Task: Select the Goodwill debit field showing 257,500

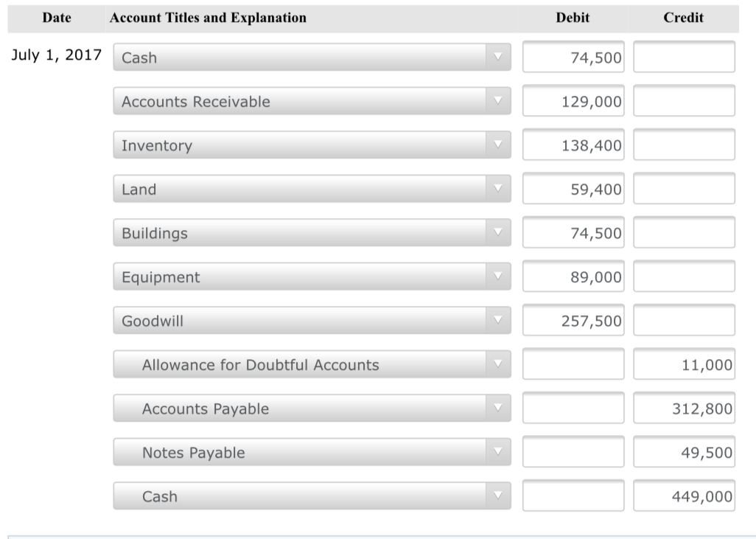Action: [573, 319]
